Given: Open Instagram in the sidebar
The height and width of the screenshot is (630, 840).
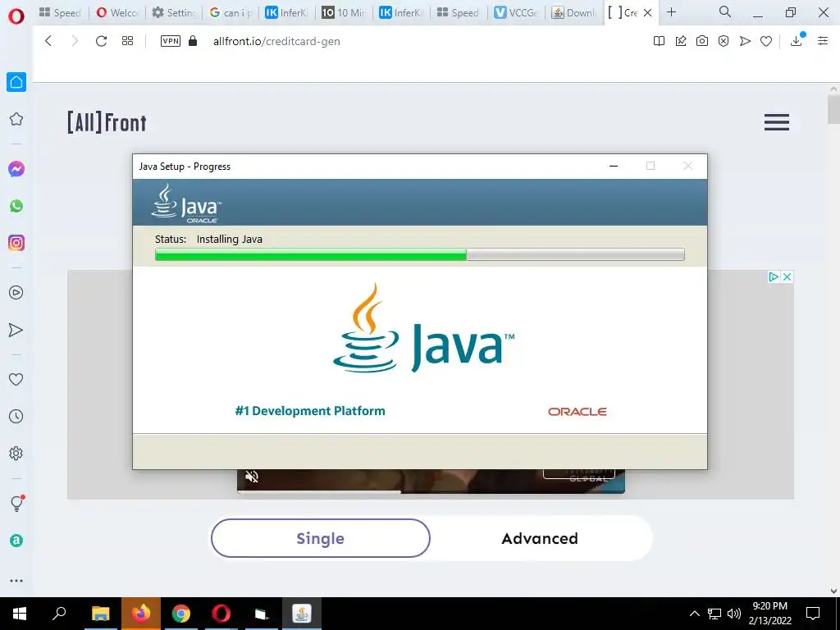Looking at the screenshot, I should [16, 243].
